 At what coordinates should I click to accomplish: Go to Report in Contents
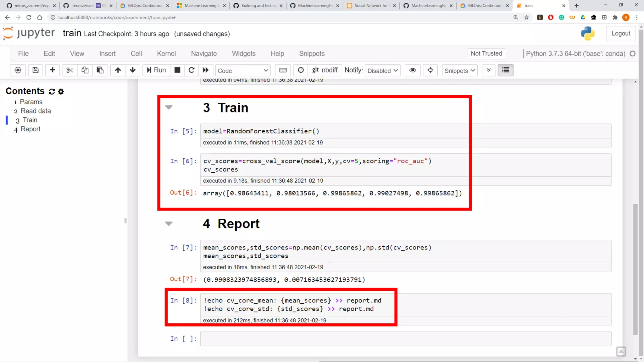(x=31, y=129)
